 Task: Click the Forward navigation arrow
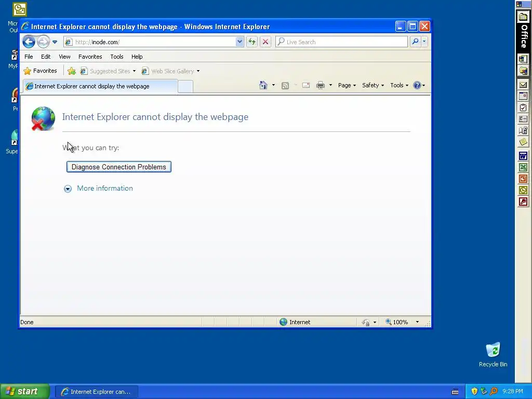pyautogui.click(x=44, y=42)
